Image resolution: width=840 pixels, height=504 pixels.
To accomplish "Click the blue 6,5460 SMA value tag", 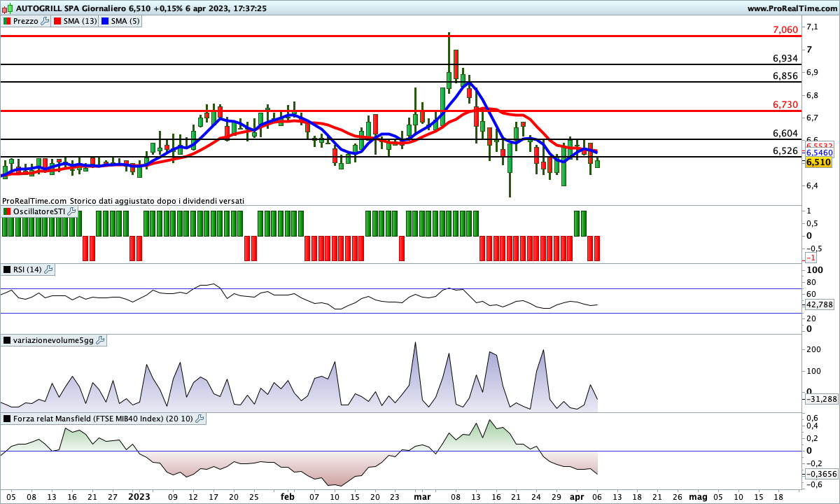I will (820, 153).
